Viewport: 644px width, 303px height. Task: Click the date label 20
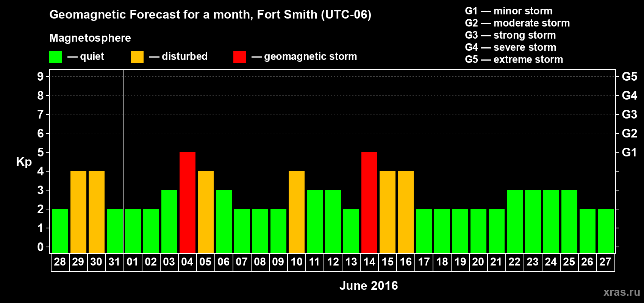pos(478,262)
